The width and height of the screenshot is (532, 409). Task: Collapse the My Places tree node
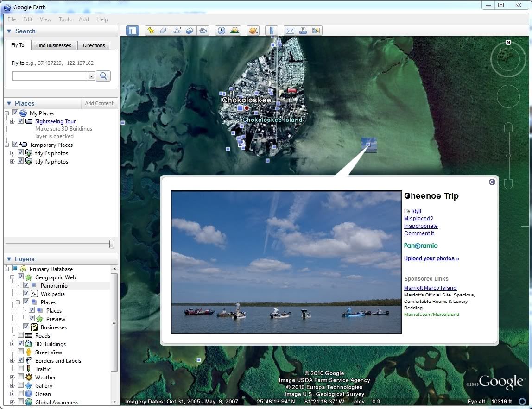(x=7, y=113)
